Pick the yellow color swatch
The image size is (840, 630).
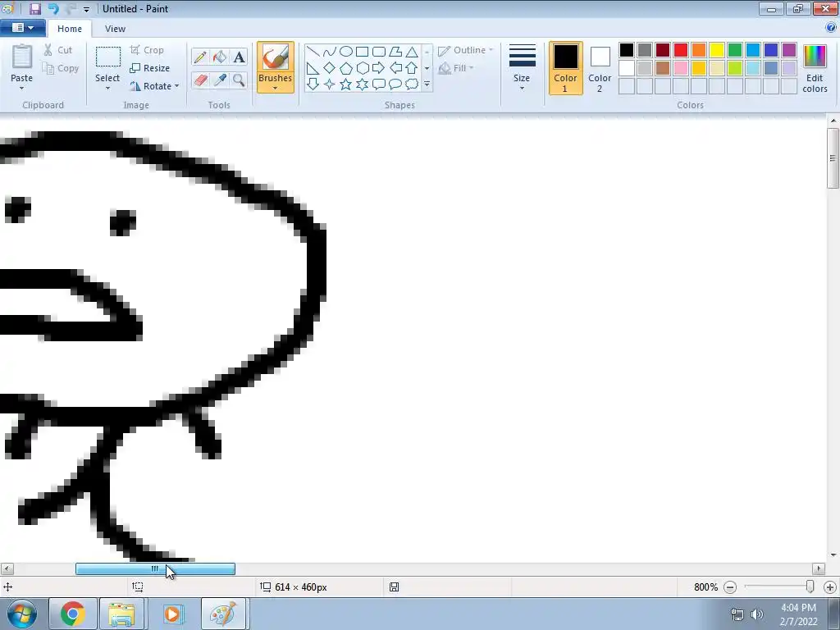click(717, 50)
